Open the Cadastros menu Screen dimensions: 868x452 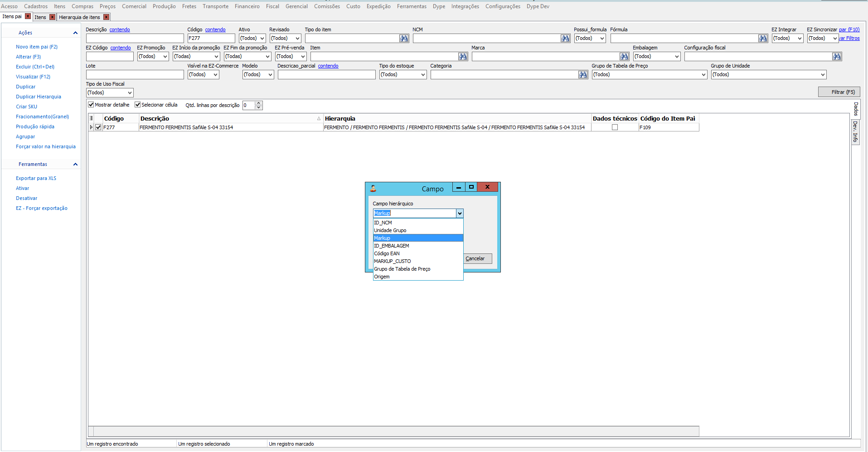point(36,6)
